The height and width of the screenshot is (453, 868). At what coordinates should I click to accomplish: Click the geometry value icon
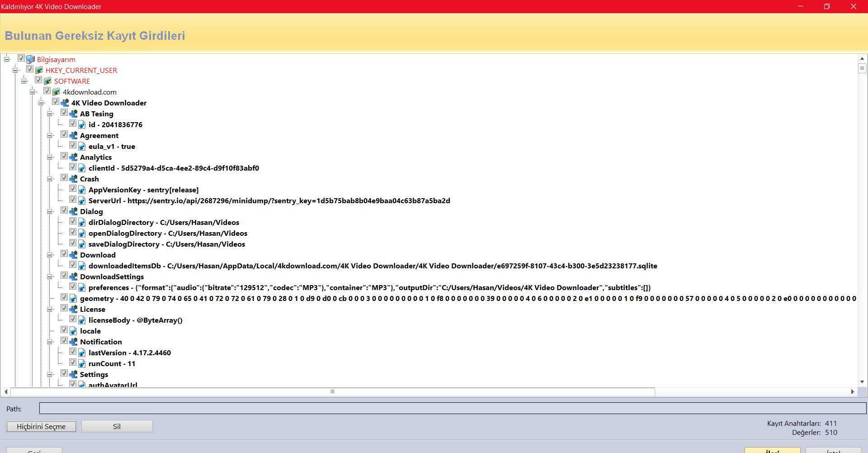click(x=73, y=298)
